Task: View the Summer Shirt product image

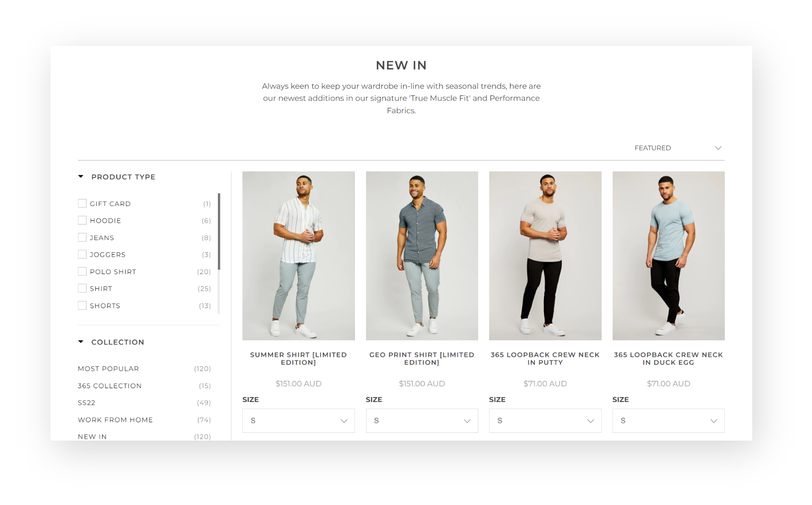Action: [298, 256]
